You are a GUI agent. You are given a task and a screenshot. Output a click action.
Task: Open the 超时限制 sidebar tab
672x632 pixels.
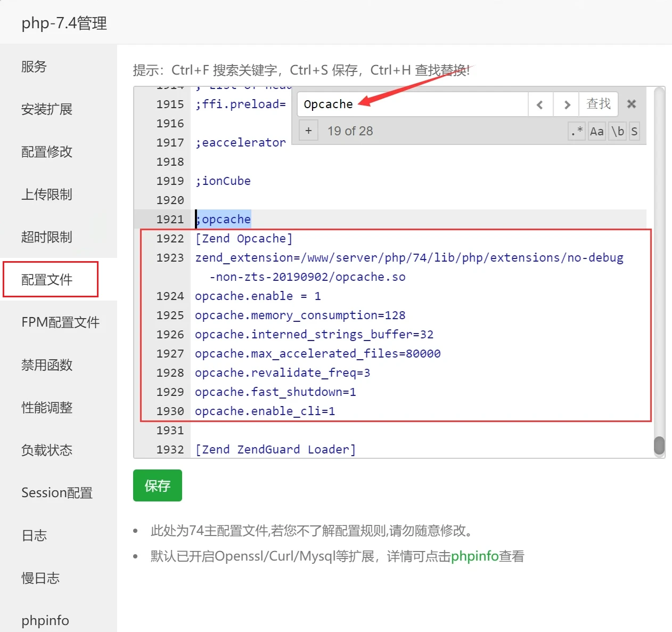point(59,237)
